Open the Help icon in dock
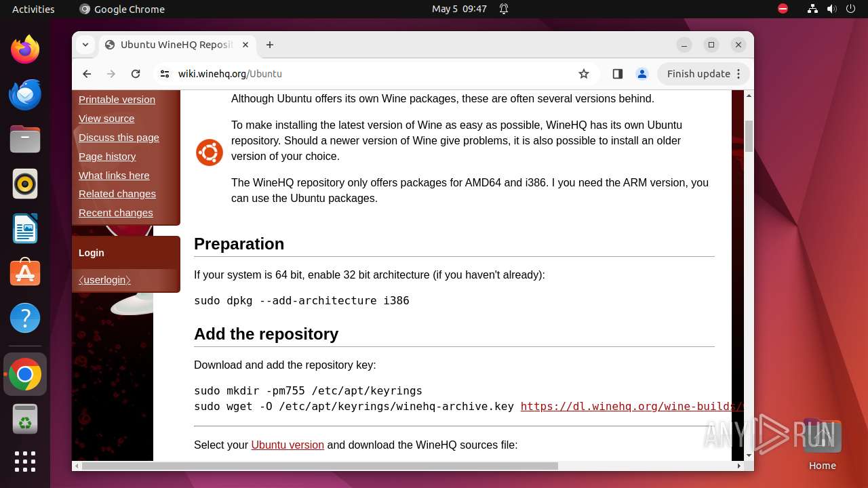868x488 pixels. [25, 318]
